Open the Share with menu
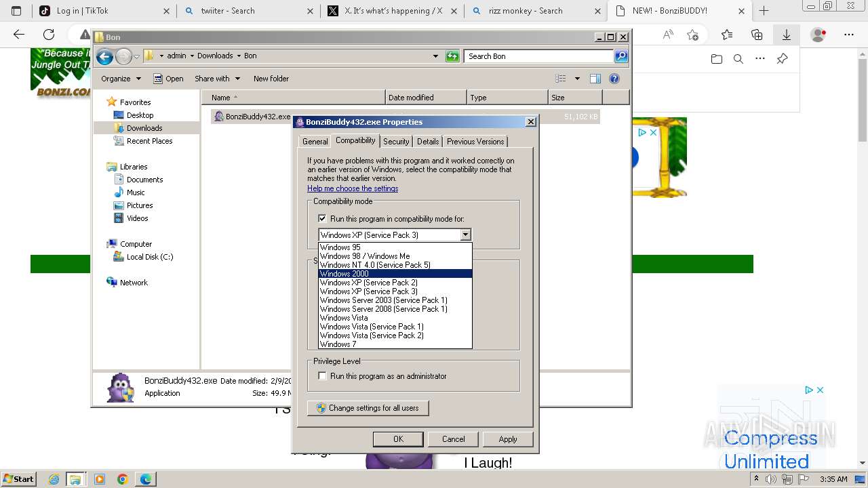The width and height of the screenshot is (868, 488). 217,79
